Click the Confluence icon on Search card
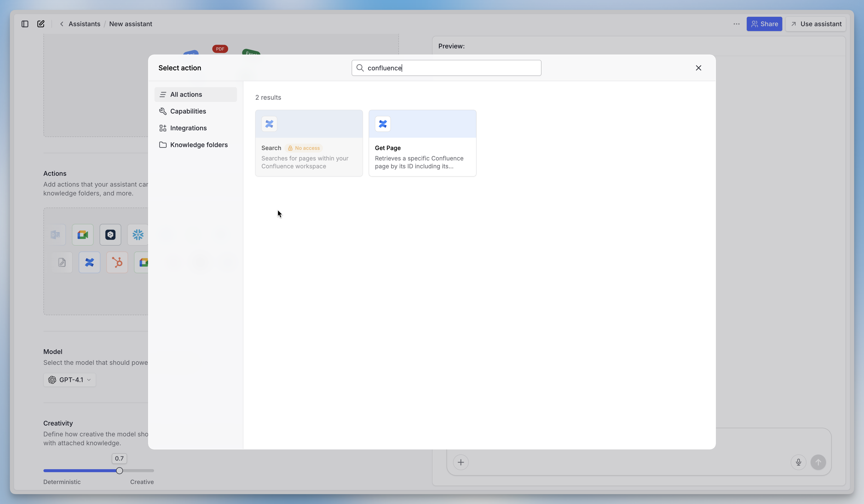This screenshot has width=864, height=504. click(269, 124)
